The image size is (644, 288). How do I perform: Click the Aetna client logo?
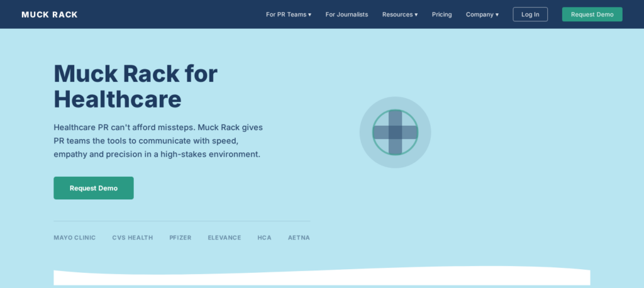[x=299, y=238]
